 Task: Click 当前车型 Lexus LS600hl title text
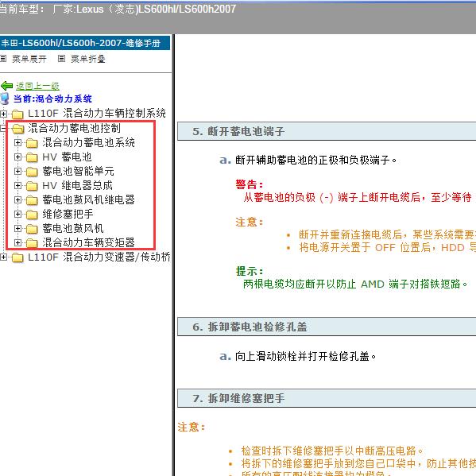click(118, 9)
